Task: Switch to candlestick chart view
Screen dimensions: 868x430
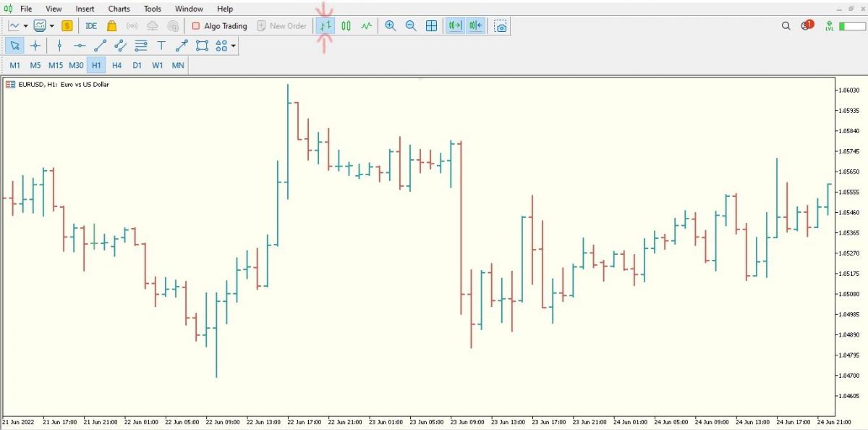Action: pos(346,26)
